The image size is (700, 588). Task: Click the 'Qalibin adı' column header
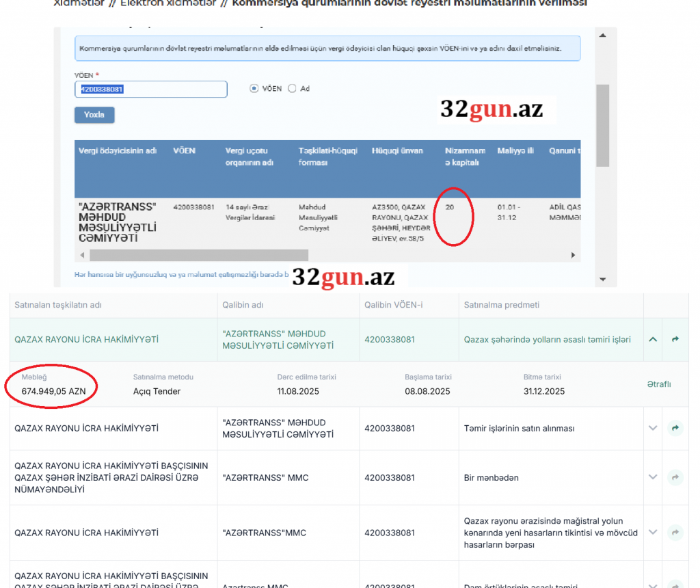tap(243, 305)
